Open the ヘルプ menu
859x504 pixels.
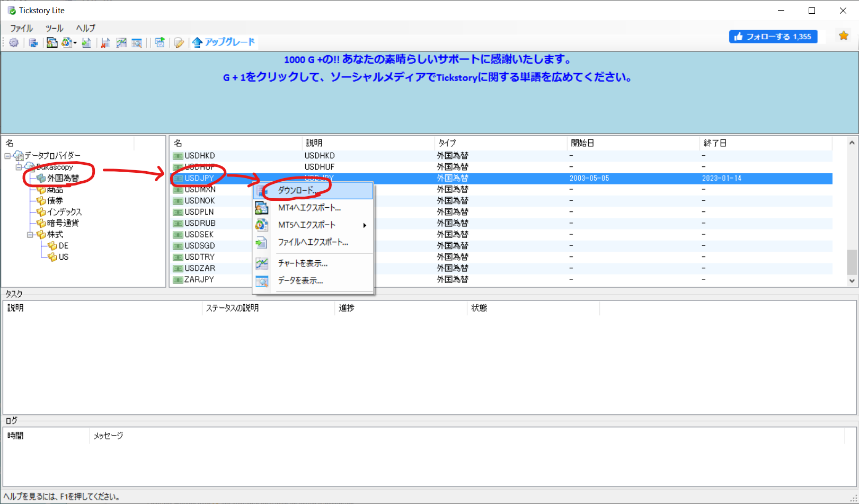coord(85,28)
